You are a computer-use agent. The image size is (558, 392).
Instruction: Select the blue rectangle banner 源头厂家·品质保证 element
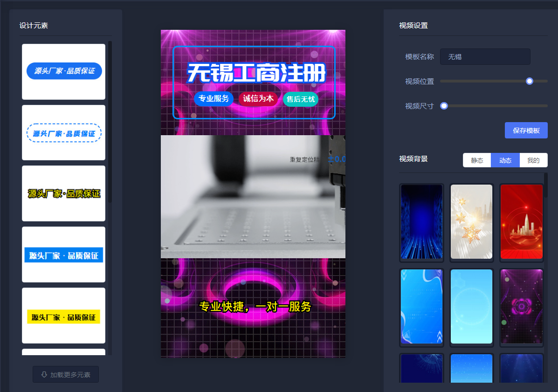pos(64,254)
